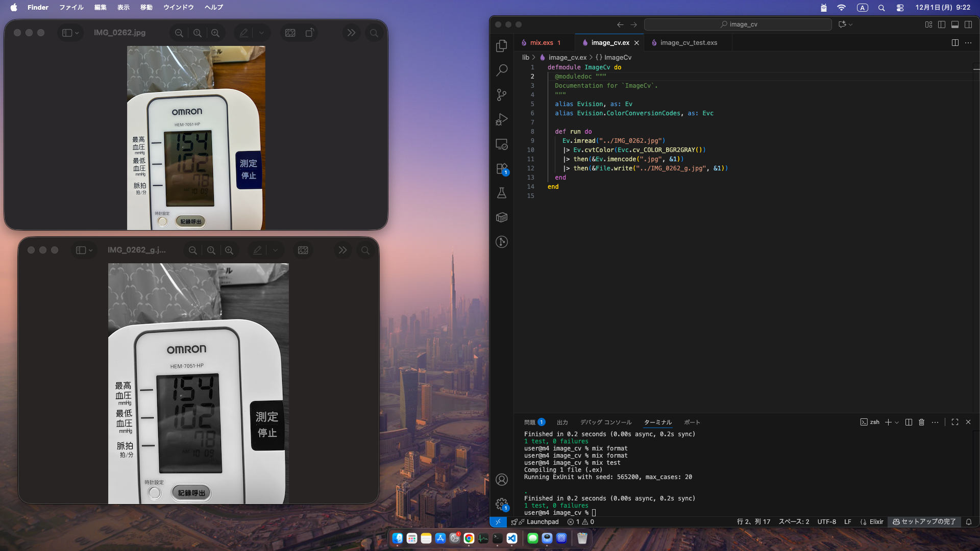This screenshot has width=980, height=551.
Task: Toggle the bottom panel layout button
Action: pyautogui.click(x=954, y=24)
